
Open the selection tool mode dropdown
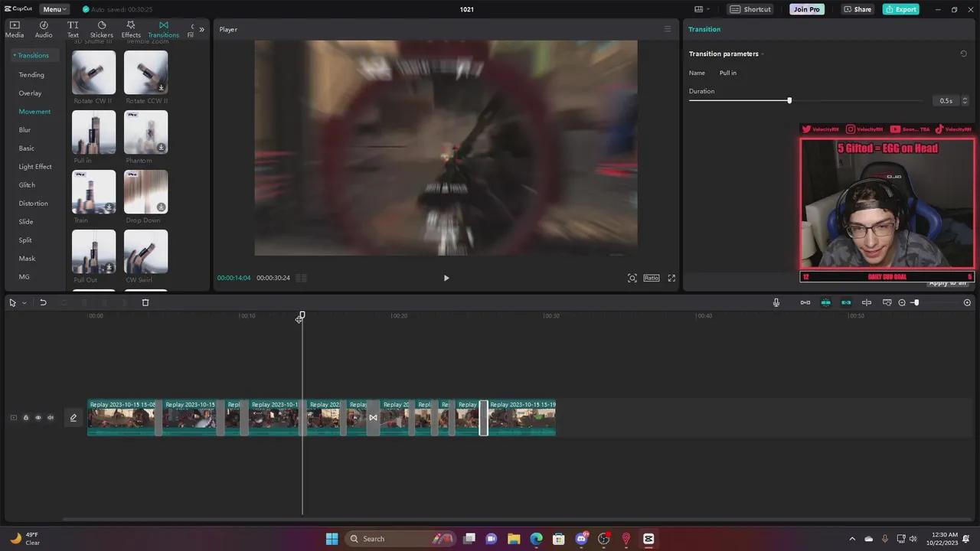(24, 303)
